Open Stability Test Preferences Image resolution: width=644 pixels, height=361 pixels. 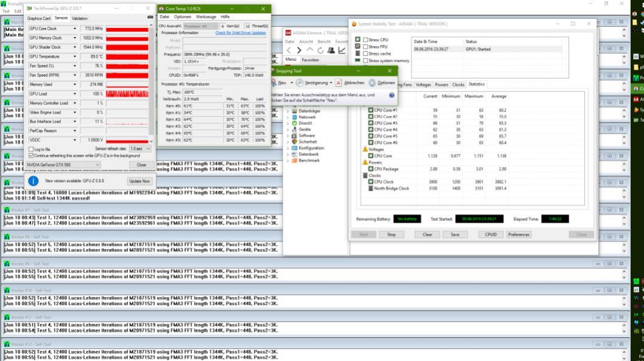(519, 234)
